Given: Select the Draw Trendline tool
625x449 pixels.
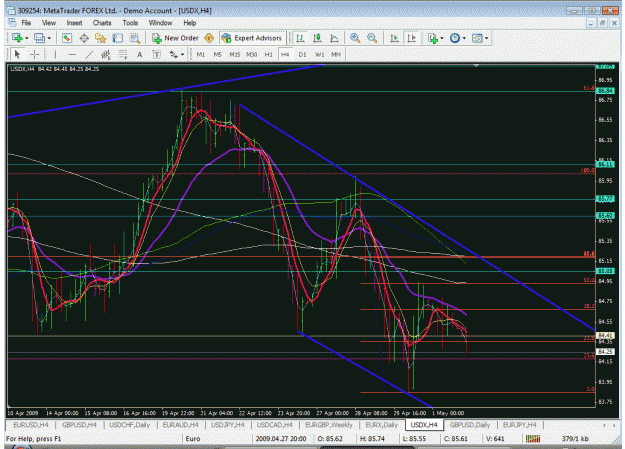Looking at the screenshot, I should [88, 55].
